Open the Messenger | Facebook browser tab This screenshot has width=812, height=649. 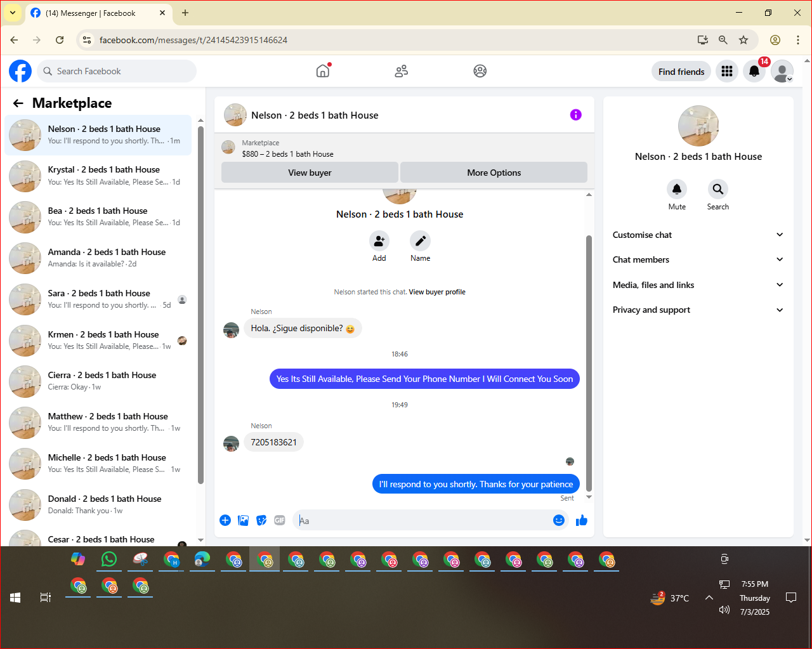tap(98, 13)
